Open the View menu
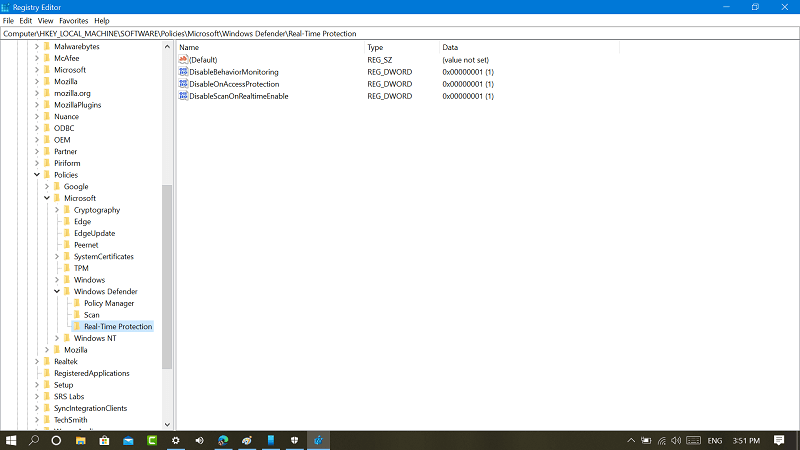800x450 pixels. click(x=45, y=21)
